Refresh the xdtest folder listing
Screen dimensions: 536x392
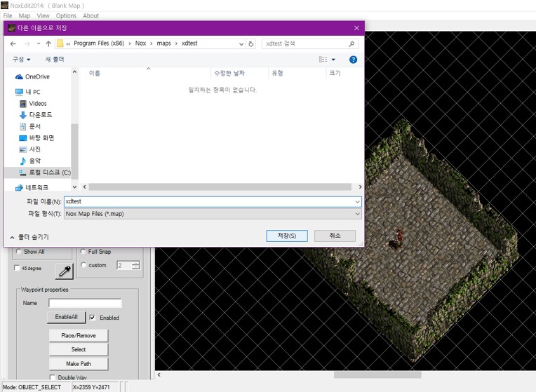point(251,43)
